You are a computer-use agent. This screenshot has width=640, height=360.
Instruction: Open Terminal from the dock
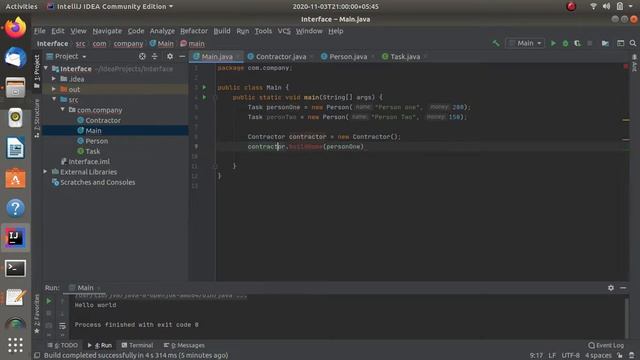click(15, 269)
